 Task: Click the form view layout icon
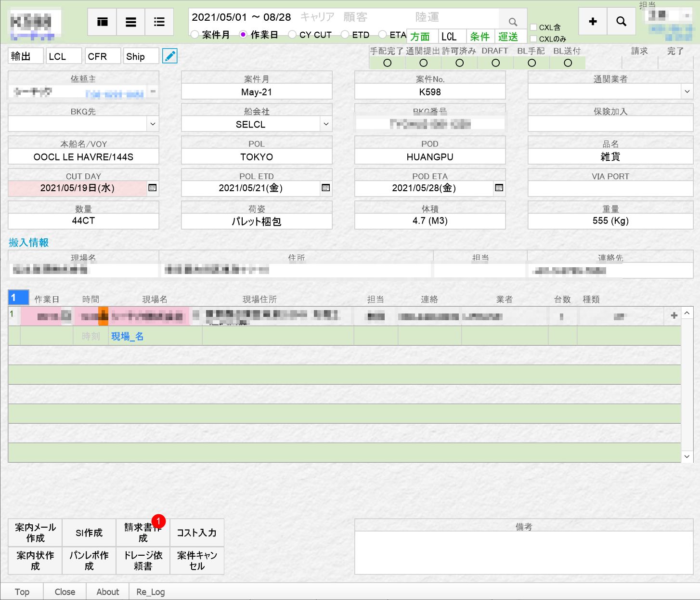[x=102, y=22]
